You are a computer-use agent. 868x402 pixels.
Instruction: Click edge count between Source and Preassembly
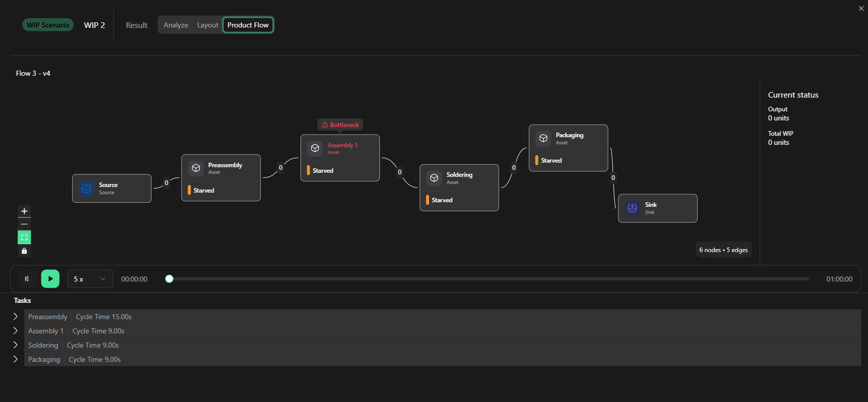(166, 183)
